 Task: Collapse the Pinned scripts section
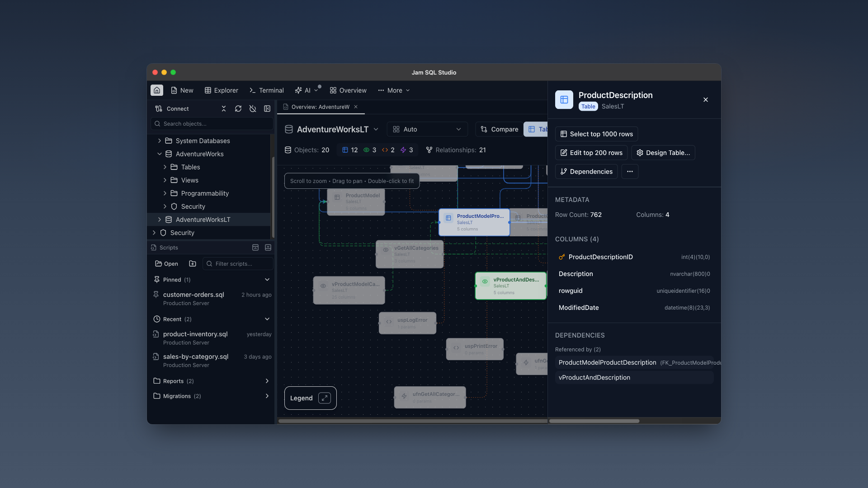point(267,279)
